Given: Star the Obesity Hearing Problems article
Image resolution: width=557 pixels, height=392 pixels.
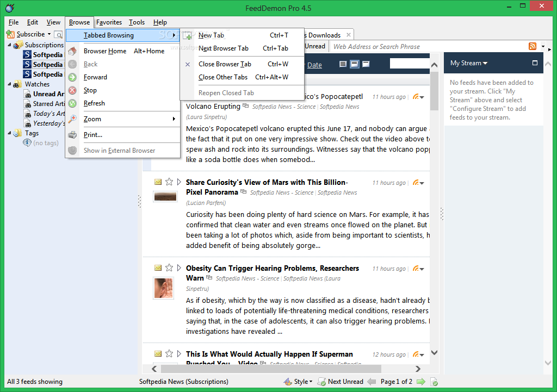Looking at the screenshot, I should [x=169, y=267].
